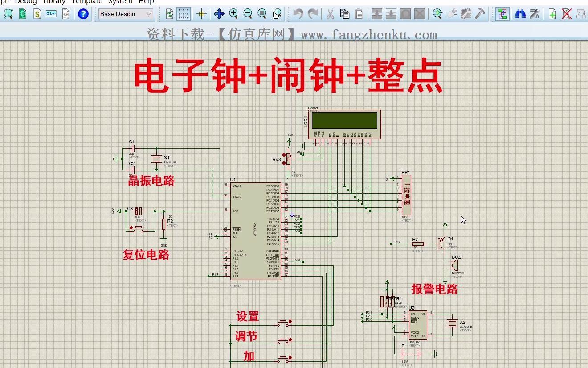Screen dimensions: 588x368
Task: Select the Zoom to Area tool
Action: [x=277, y=14]
